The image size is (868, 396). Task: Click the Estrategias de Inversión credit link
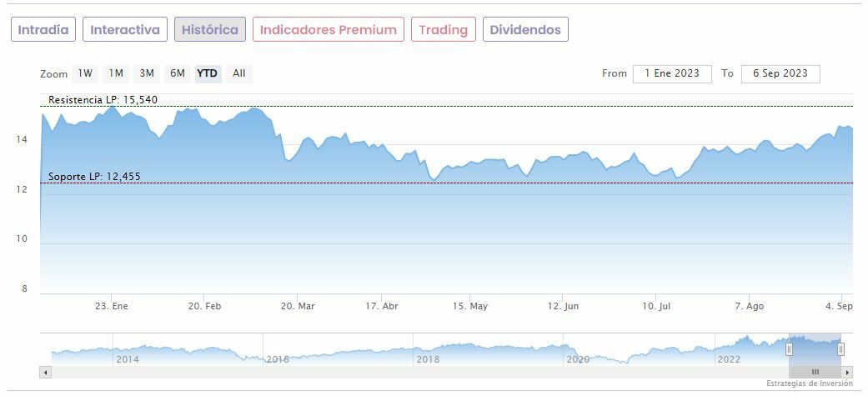coord(810,383)
